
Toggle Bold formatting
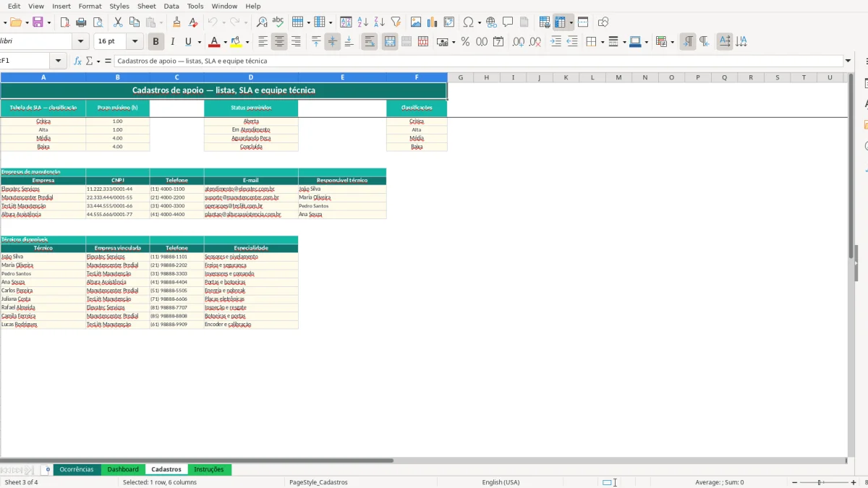155,42
